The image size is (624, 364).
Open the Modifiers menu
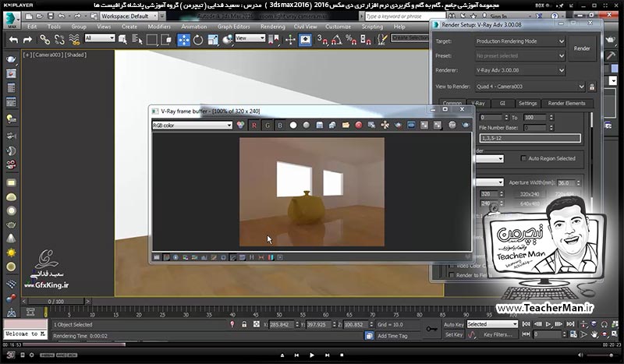tap(159, 27)
